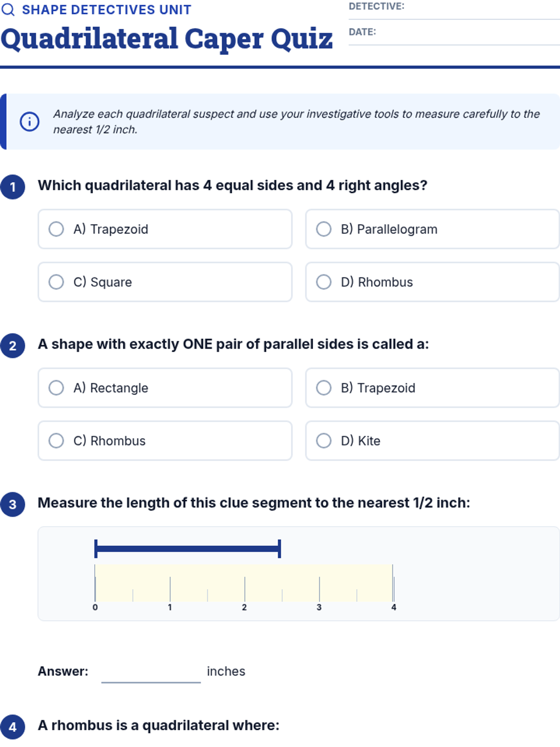Select B) Trapezoid for question 2
Viewport: 560px width, 747px height.
click(x=324, y=388)
